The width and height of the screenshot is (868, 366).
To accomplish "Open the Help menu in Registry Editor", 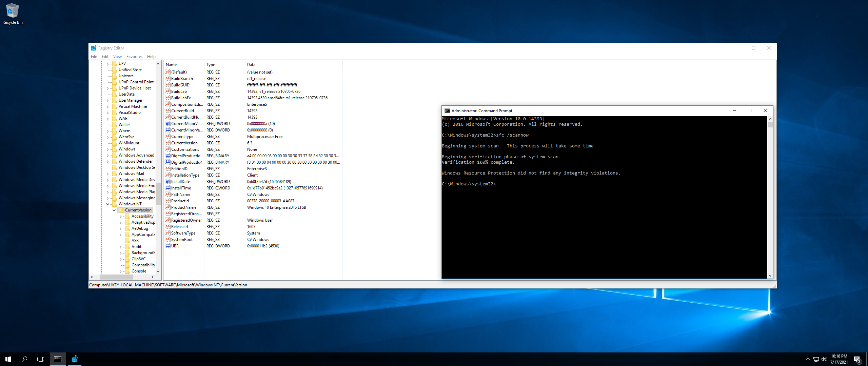I will 151,57.
